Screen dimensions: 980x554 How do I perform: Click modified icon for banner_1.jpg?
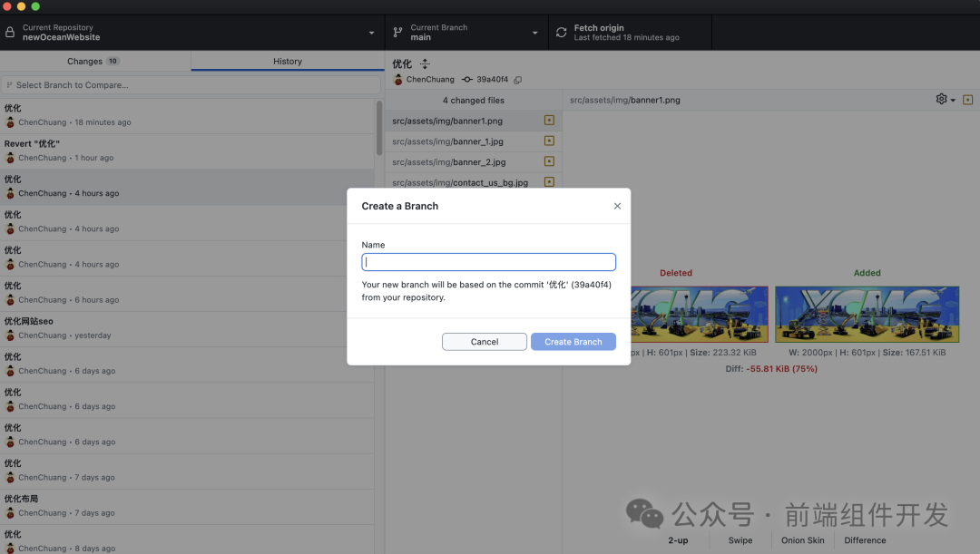coord(549,141)
